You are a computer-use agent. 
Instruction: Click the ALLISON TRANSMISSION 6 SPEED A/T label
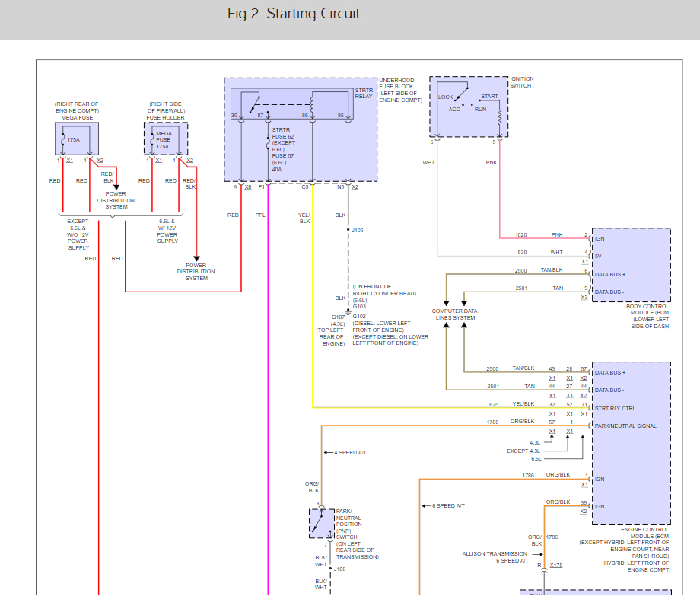[x=495, y=557]
